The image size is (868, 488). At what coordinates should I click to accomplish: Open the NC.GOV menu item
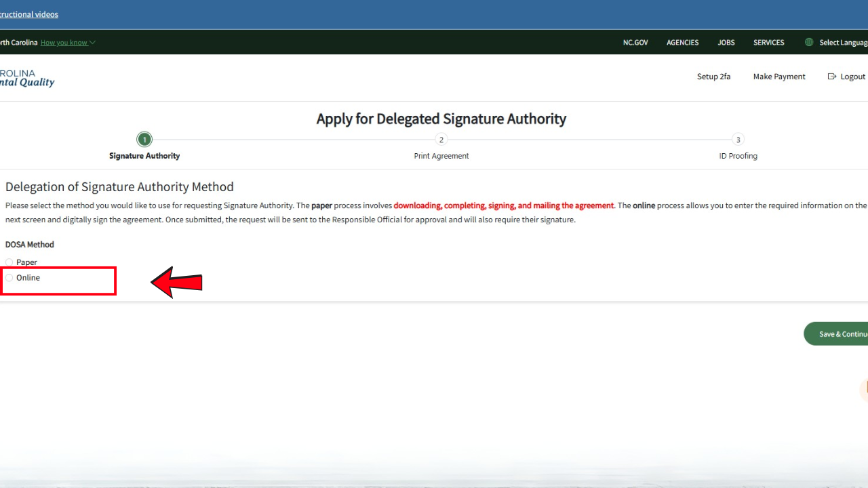tap(635, 43)
